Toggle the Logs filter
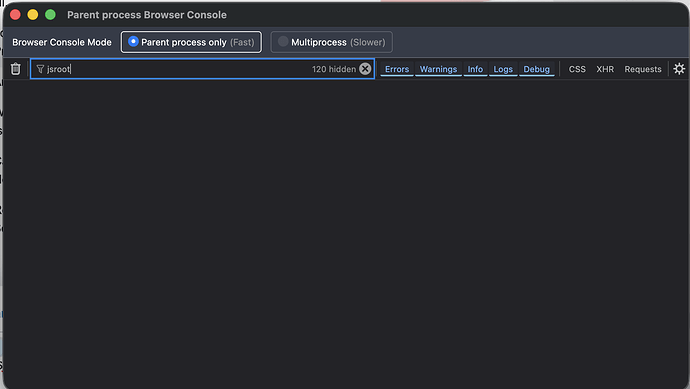Screen dimensions: 690x389 point(503,69)
